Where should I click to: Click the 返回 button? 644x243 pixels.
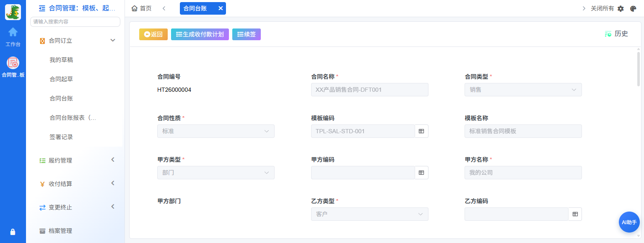pos(153,34)
